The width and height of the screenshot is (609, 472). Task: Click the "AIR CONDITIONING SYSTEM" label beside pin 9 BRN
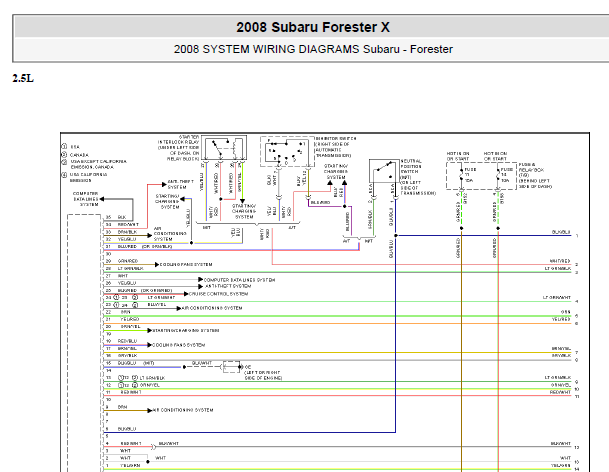[183, 410]
